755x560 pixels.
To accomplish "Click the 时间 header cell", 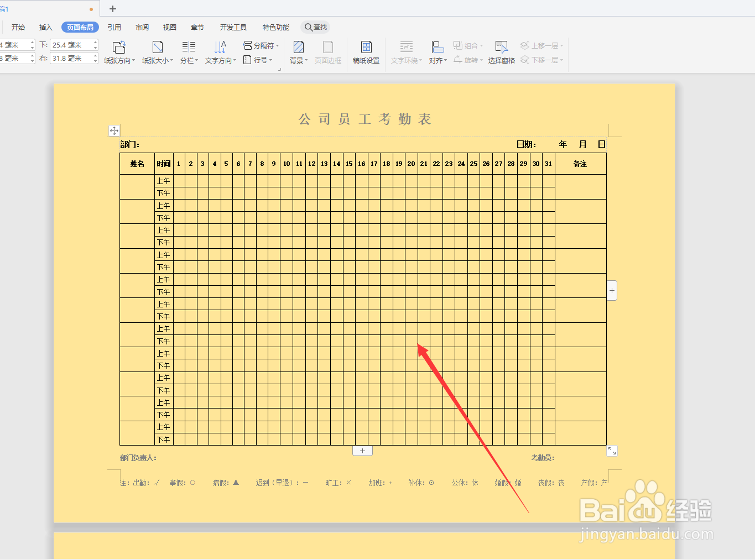I will [164, 164].
